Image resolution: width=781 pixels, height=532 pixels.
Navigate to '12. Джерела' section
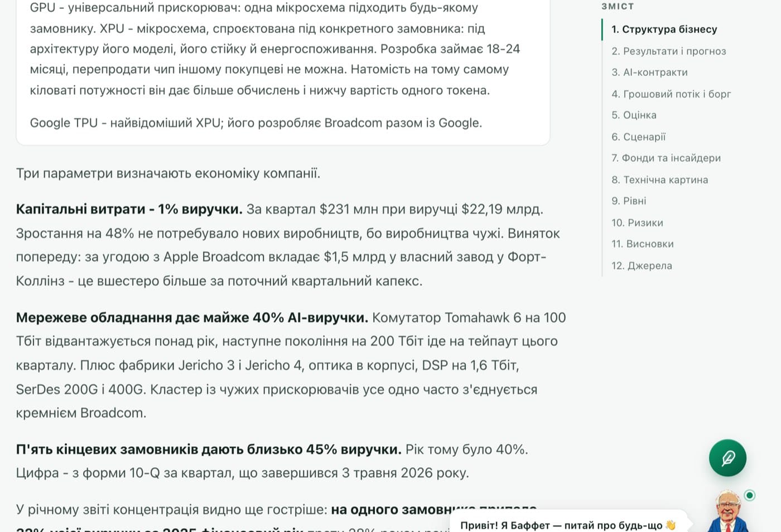642,266
